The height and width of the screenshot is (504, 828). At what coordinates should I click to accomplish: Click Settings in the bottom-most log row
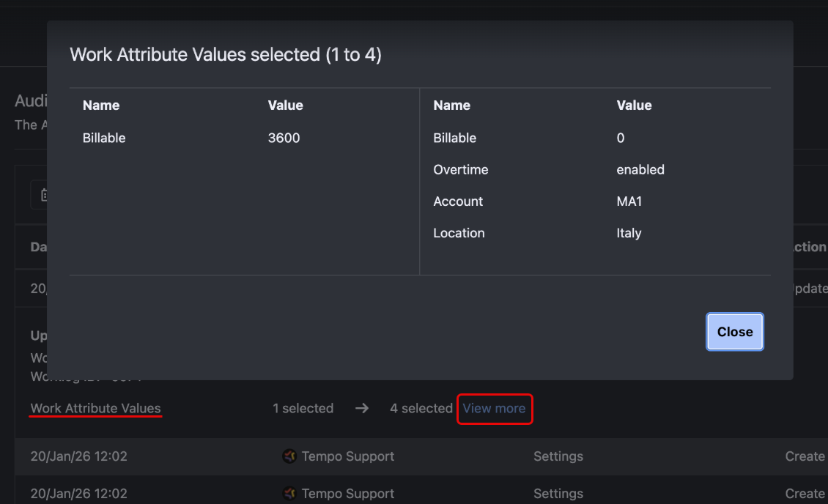tap(558, 494)
